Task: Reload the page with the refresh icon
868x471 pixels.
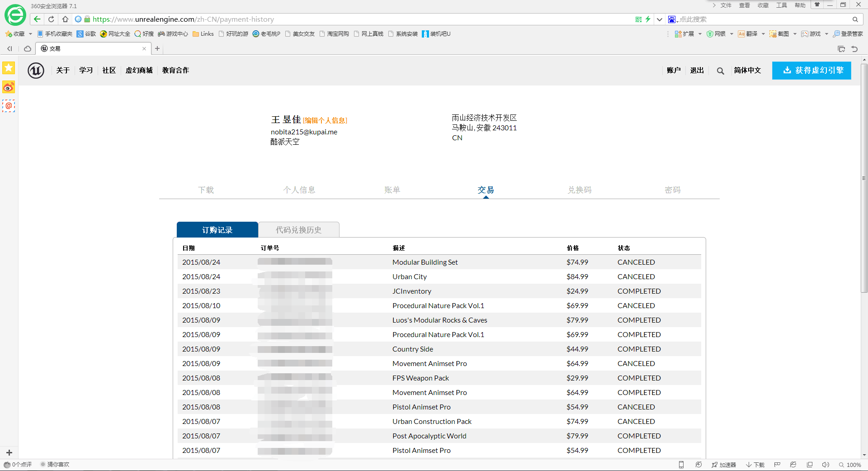Action: pos(51,19)
